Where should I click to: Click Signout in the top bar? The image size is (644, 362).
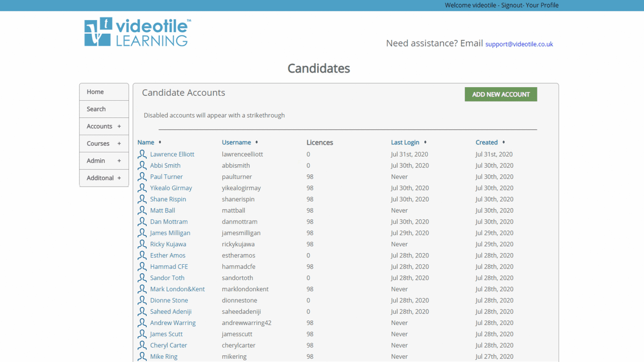pos(512,5)
